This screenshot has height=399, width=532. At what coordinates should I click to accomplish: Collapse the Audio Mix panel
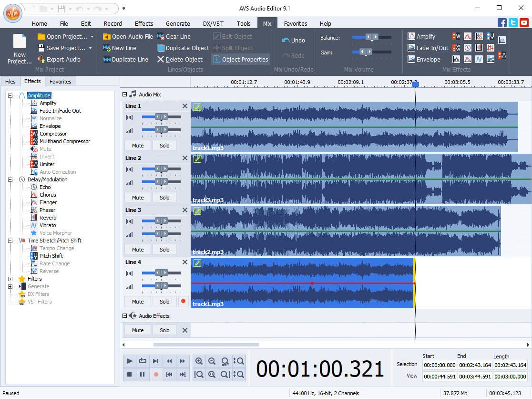124,94
